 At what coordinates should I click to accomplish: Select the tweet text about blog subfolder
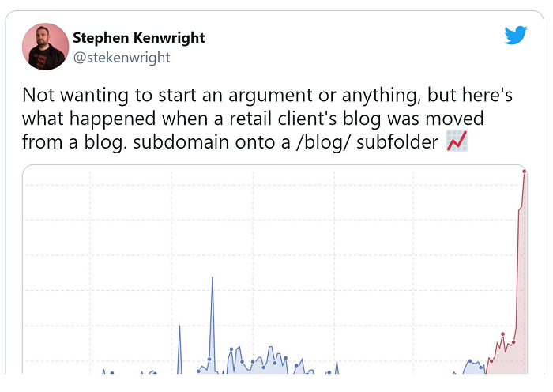pos(267,119)
